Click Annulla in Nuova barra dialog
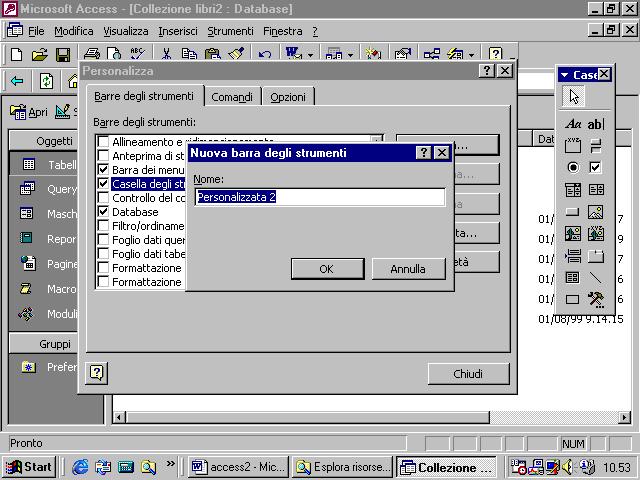 [x=408, y=269]
